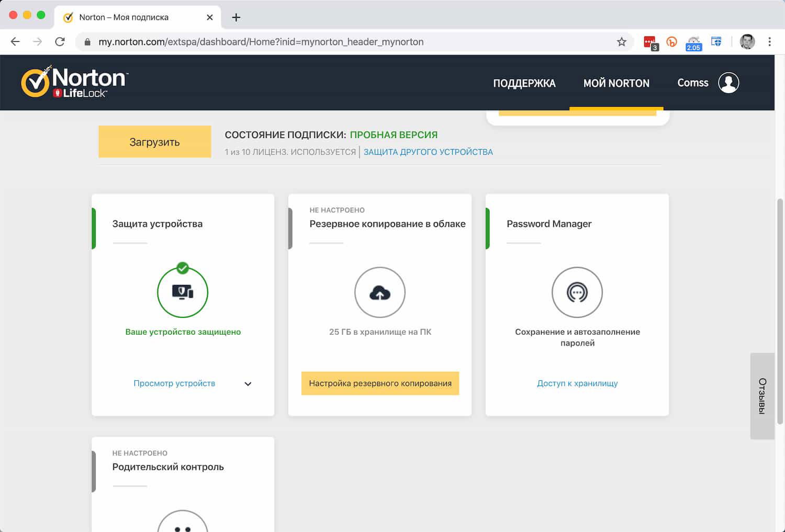Image resolution: width=785 pixels, height=532 pixels.
Task: Click the Password Manager vault icon
Action: tap(577, 292)
